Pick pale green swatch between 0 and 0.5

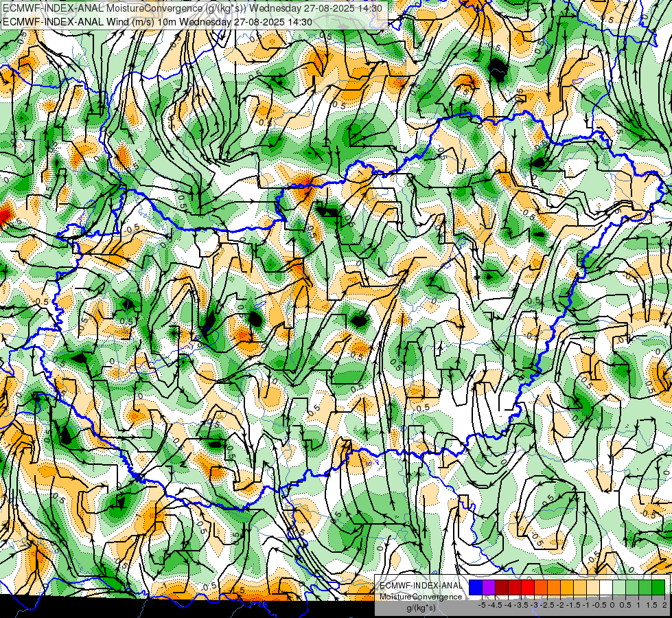pos(619,588)
